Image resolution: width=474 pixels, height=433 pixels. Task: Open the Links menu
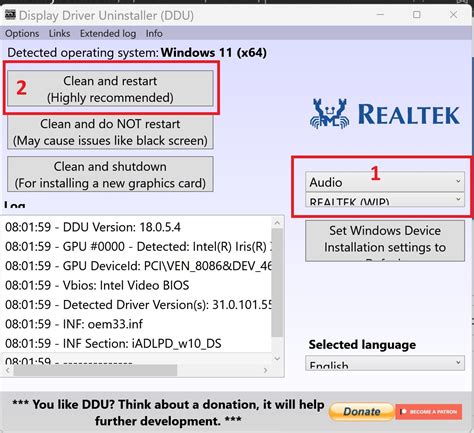pos(60,34)
